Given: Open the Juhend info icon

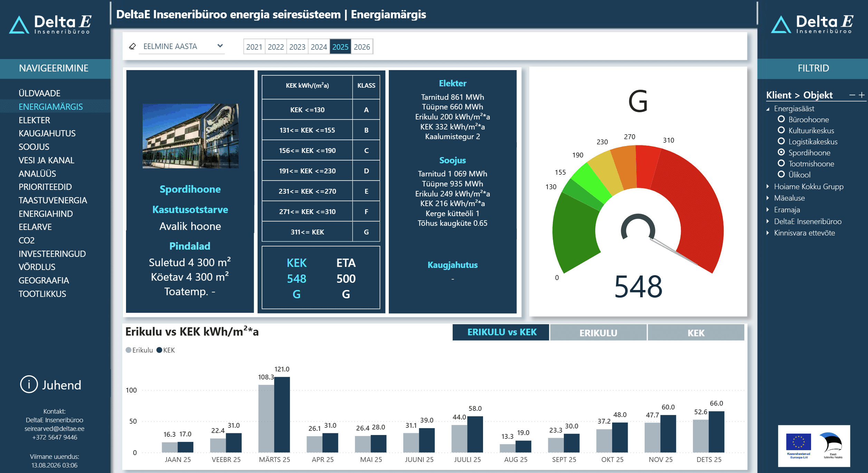Looking at the screenshot, I should coord(29,384).
